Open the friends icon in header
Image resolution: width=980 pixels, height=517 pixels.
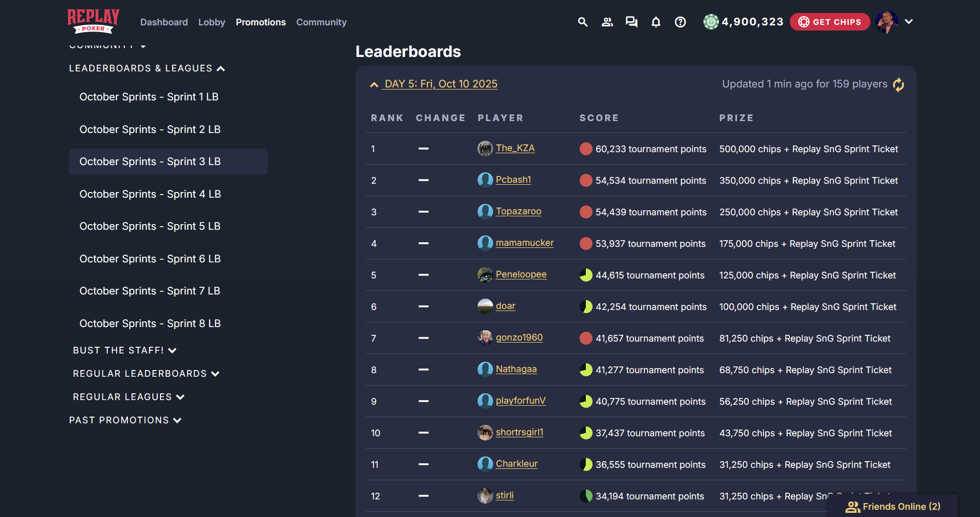(x=607, y=22)
